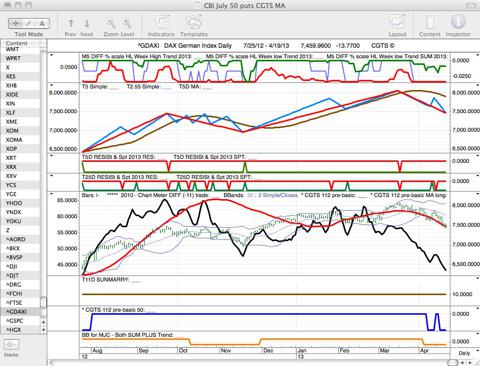The image size is (480, 366).
Task: Select YCS in the symbol list
Action: point(21,185)
